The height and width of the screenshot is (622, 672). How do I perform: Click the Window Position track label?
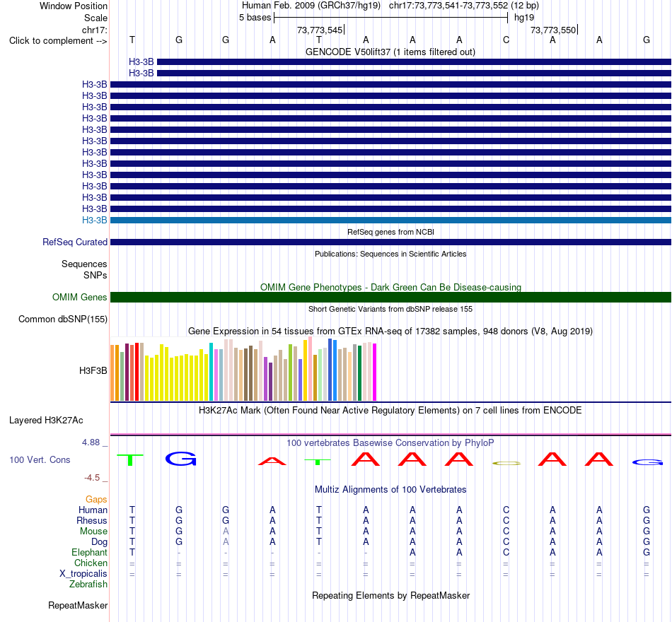point(74,6)
